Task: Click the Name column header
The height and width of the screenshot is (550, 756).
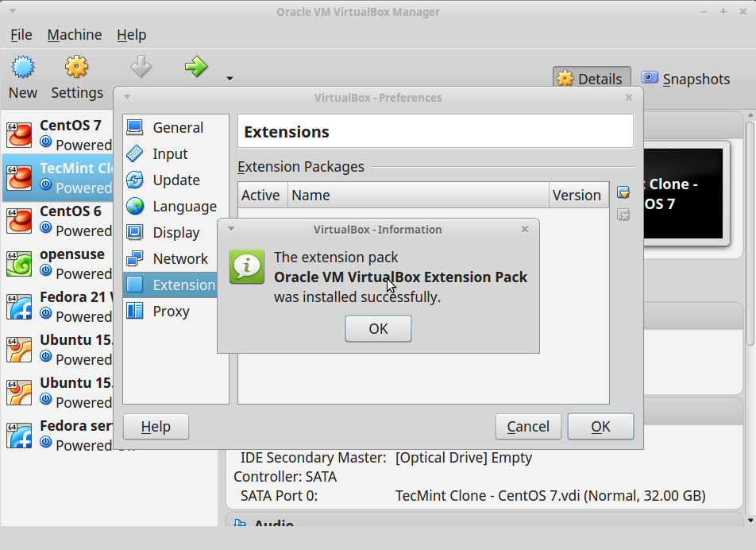Action: coord(418,195)
